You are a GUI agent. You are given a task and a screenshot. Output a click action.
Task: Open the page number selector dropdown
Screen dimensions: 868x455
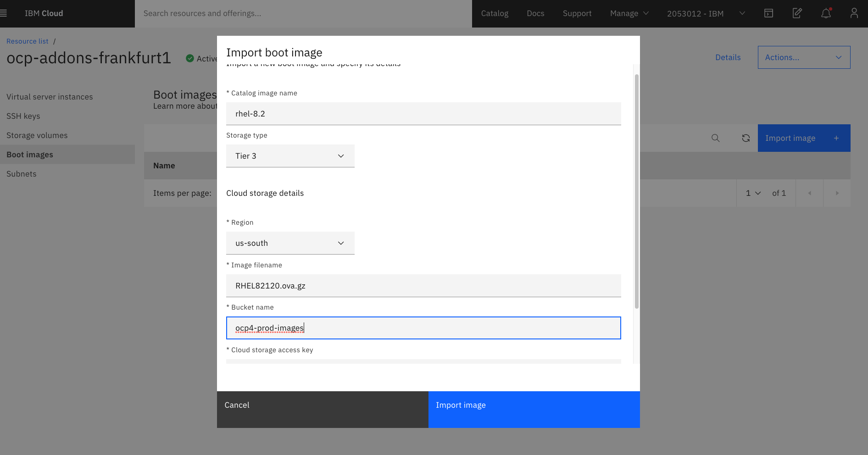pos(753,193)
